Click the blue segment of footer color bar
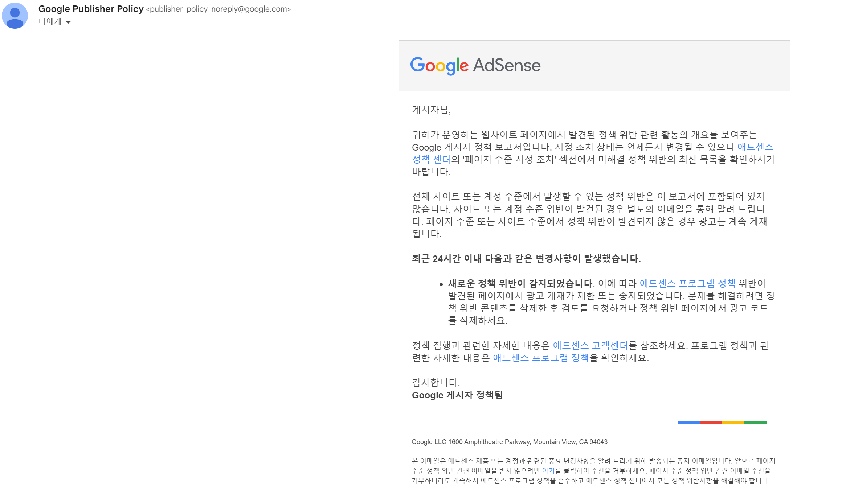846x504 pixels. [688, 422]
